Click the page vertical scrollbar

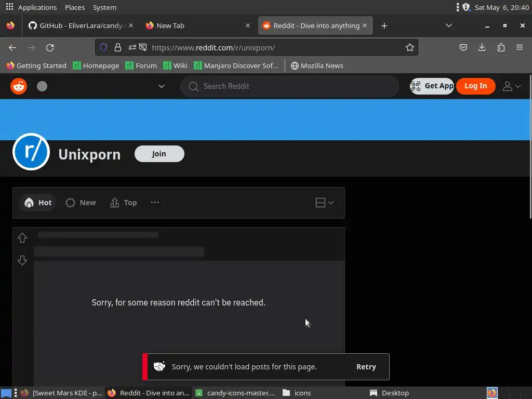530,147
